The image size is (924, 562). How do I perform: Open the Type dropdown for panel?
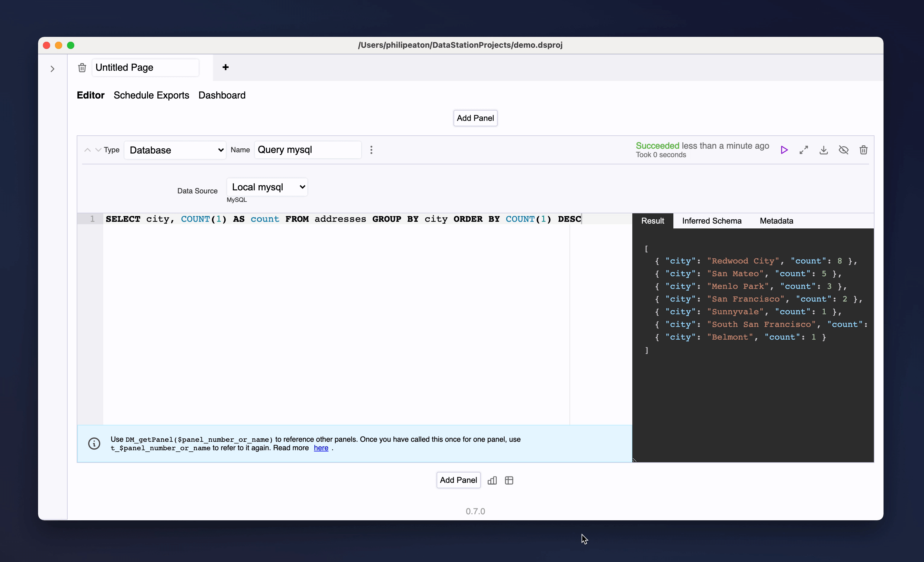[174, 150]
